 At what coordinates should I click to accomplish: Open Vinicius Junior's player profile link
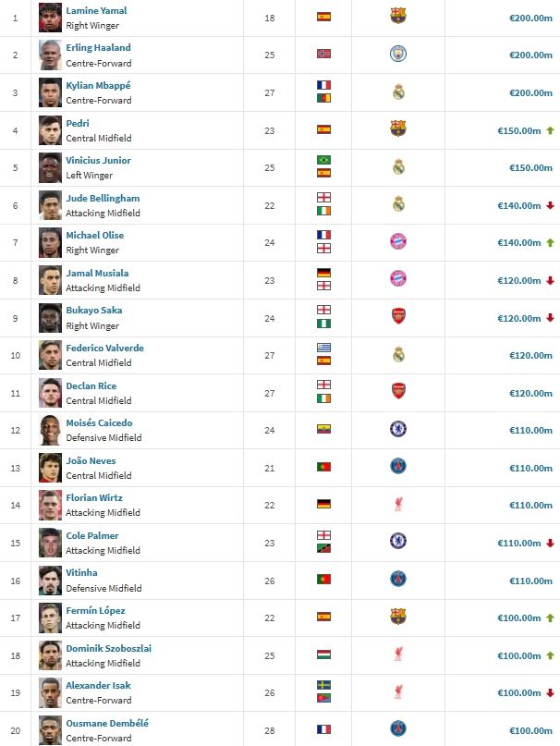[98, 160]
